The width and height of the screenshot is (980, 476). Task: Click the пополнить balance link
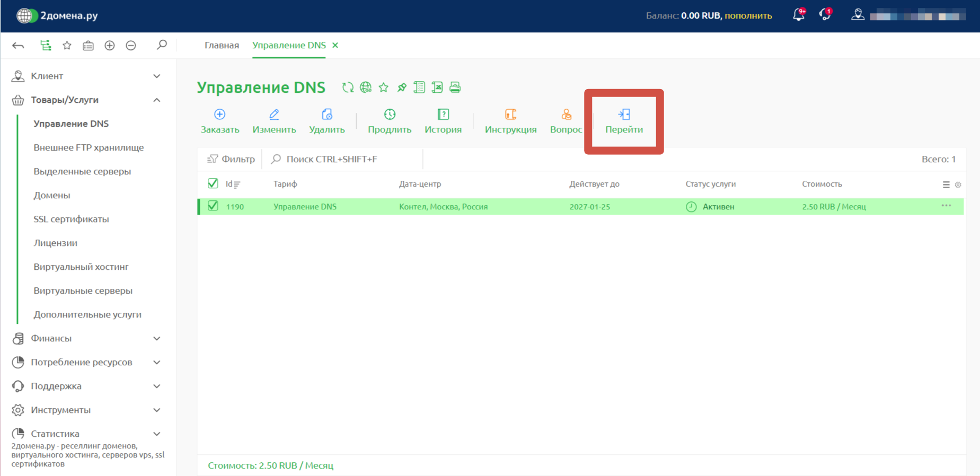[x=748, y=16]
